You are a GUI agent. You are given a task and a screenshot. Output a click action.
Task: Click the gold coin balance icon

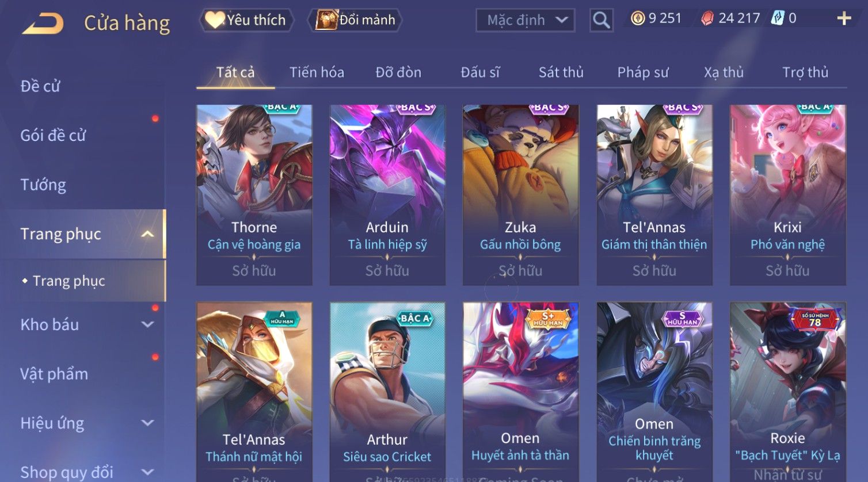(638, 18)
